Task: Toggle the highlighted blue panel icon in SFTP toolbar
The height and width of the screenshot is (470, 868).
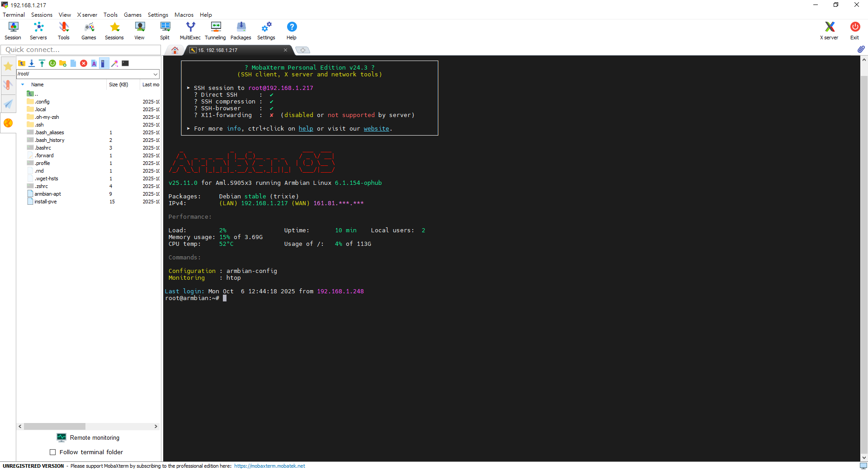Action: tap(104, 63)
